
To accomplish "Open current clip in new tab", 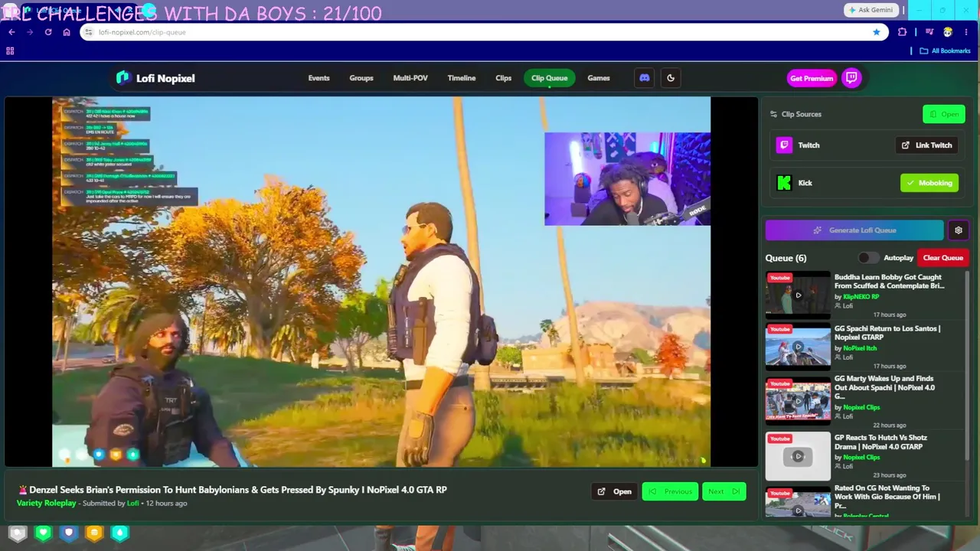I will (615, 491).
